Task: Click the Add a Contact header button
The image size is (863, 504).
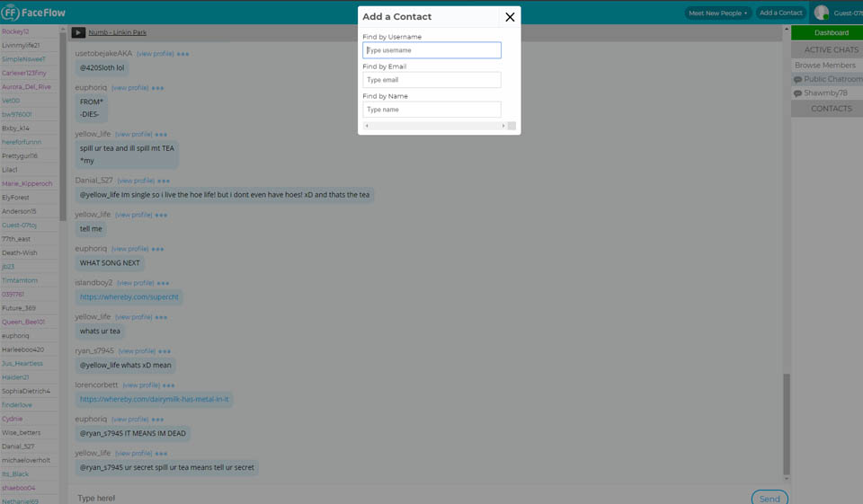Action: (779, 13)
